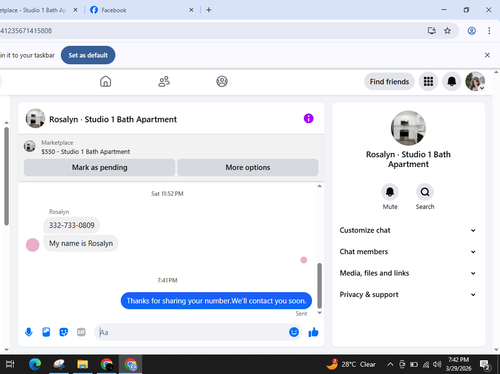
Task: Install app icon in address bar
Action: coord(432,31)
